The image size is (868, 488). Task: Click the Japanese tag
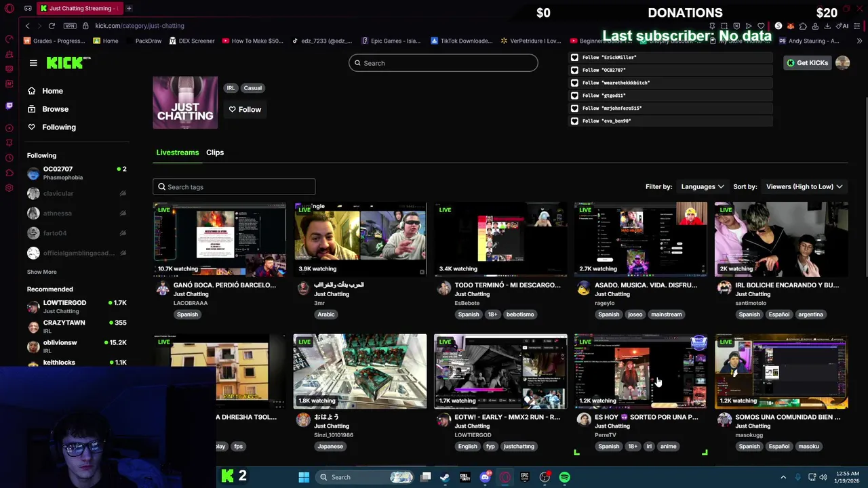pos(331,447)
